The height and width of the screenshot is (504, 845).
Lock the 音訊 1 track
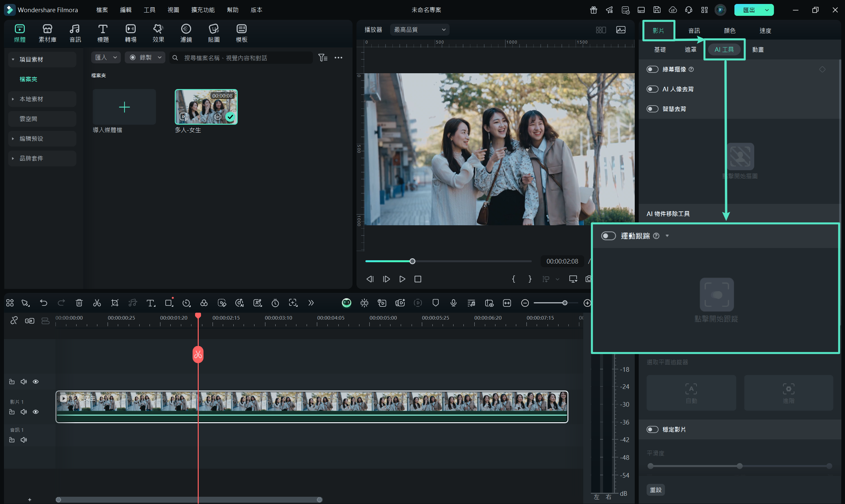(x=12, y=440)
